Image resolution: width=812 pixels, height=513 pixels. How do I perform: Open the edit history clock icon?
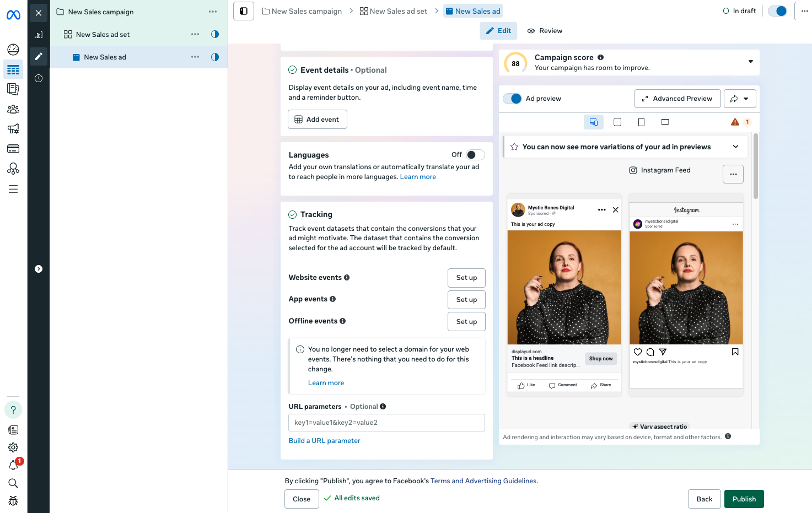click(x=38, y=78)
